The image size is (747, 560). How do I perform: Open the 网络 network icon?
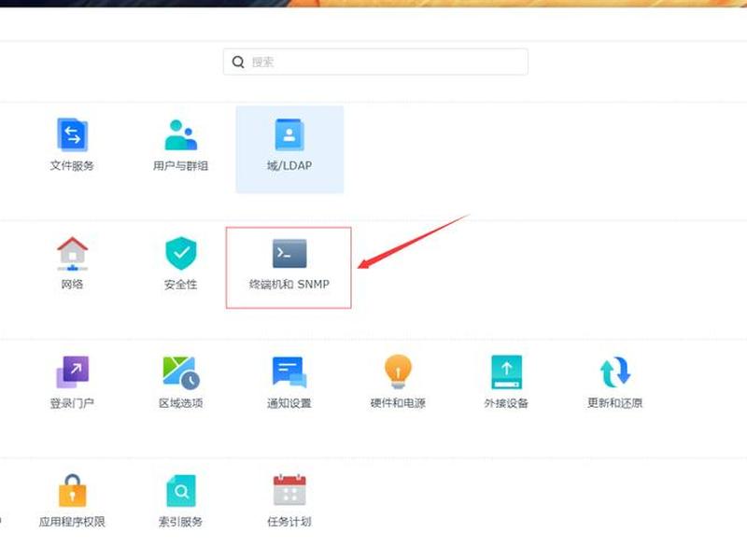pos(72,253)
